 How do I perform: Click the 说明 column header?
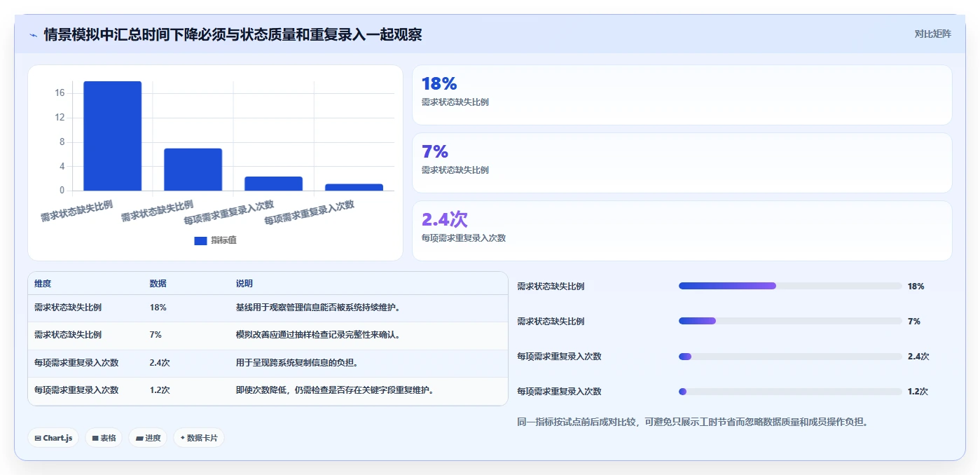[244, 284]
